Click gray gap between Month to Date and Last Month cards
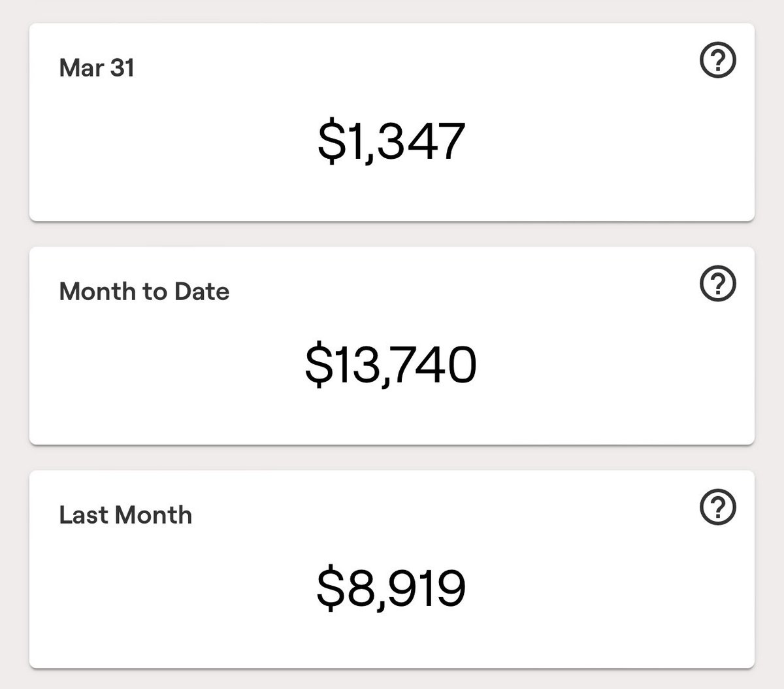Screen dimensions: 784x689 tap(392, 458)
